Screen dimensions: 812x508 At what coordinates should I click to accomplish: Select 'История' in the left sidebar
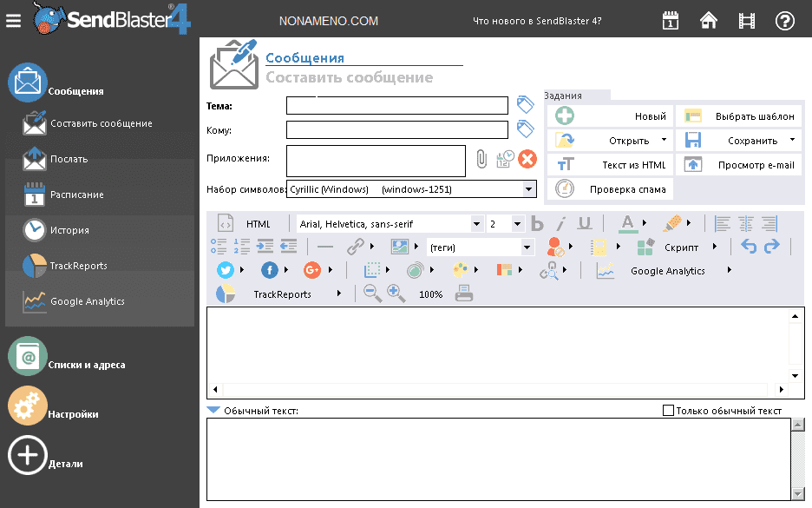click(69, 230)
